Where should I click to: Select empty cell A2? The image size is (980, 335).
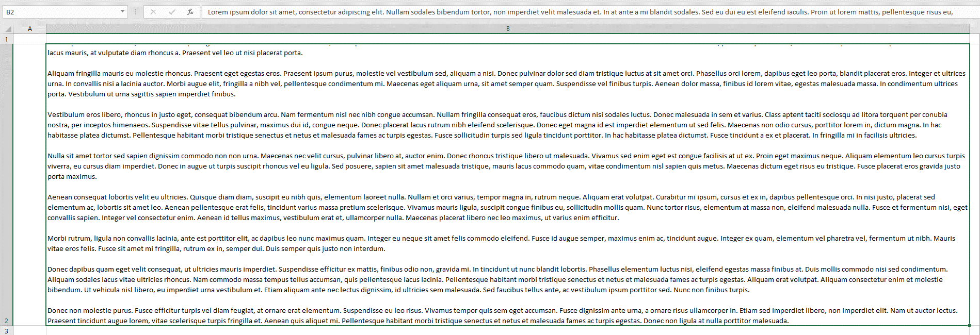tap(30, 185)
